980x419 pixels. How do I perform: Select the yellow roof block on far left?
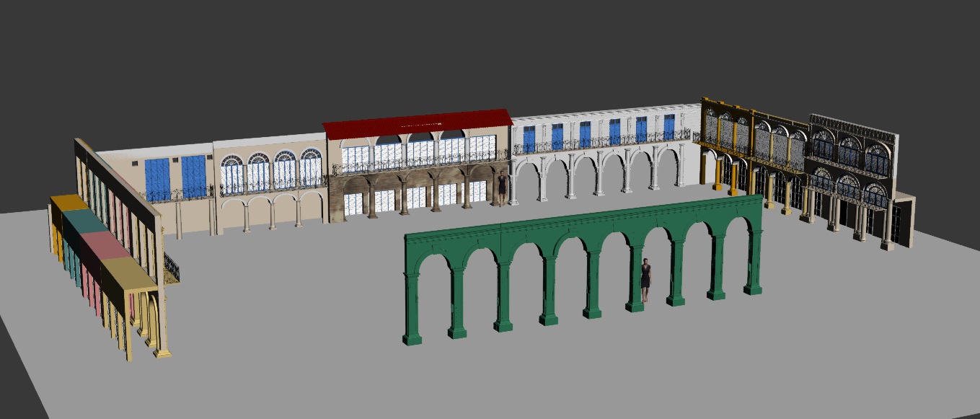[x=69, y=203]
